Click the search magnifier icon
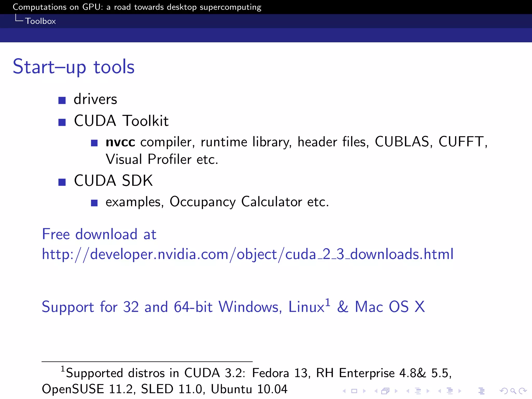This screenshot has height=399, width=532. tap(513, 391)
